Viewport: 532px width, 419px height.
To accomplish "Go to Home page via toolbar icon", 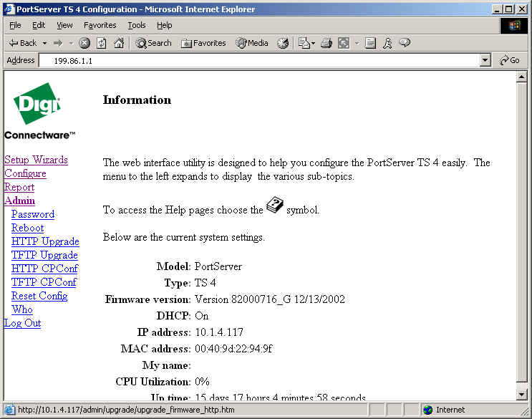I will click(119, 43).
